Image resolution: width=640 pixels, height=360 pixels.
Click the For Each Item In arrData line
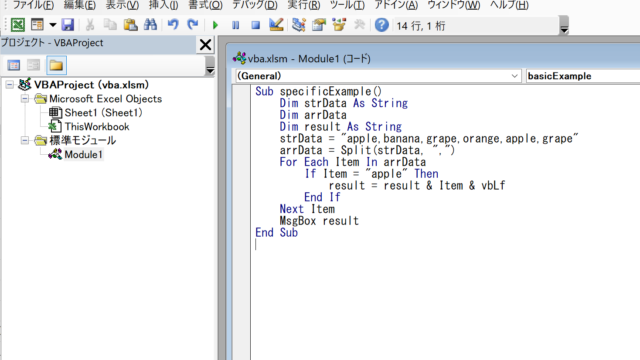point(353,162)
